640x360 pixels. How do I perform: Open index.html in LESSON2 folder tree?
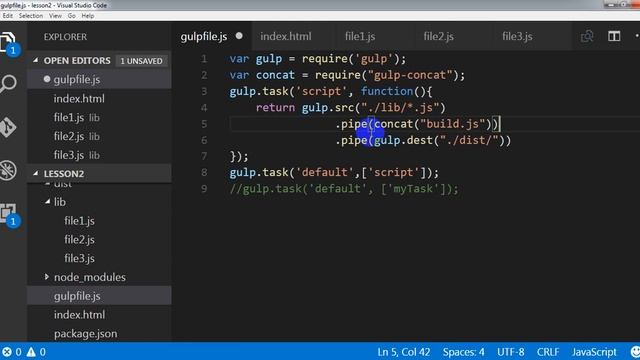[x=99, y=315]
